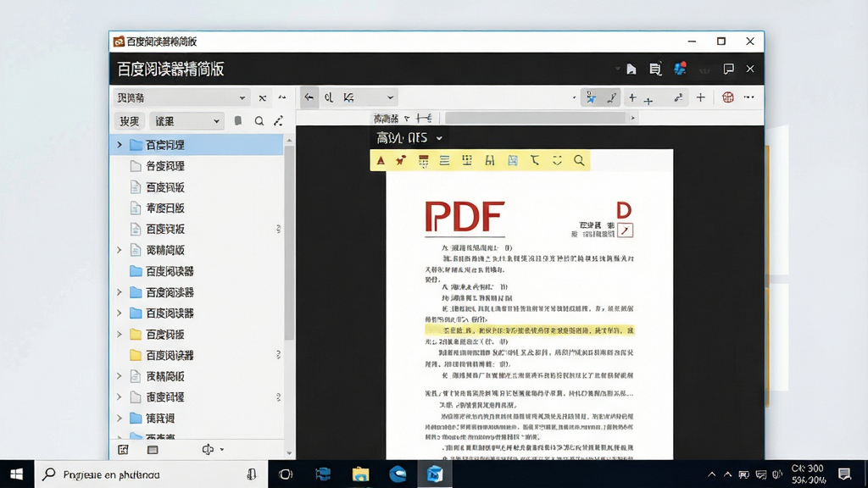The height and width of the screenshot is (488, 868).
Task: Click the yellow highlighted line in the document
Action: coord(530,330)
